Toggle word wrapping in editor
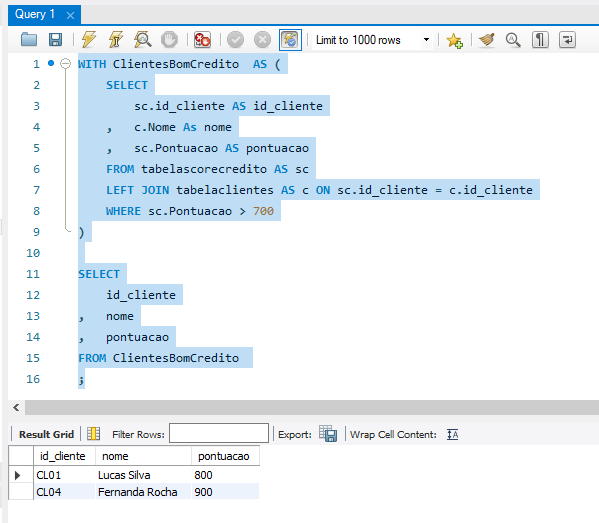The width and height of the screenshot is (599, 523). 567,40
